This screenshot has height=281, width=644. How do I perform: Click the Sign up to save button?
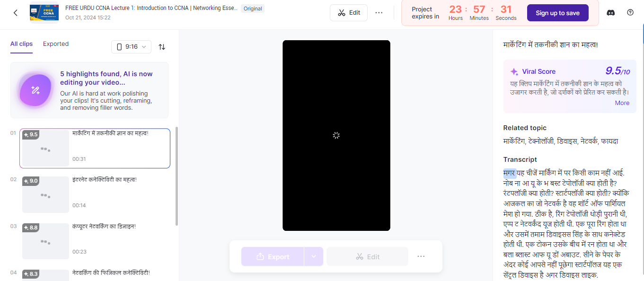[x=557, y=13]
